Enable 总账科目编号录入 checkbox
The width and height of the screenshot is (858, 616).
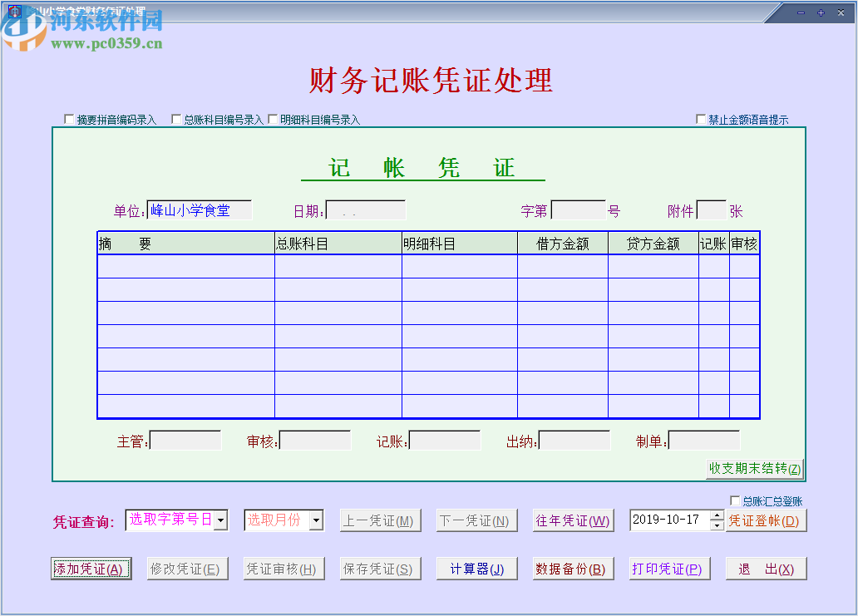(x=176, y=119)
